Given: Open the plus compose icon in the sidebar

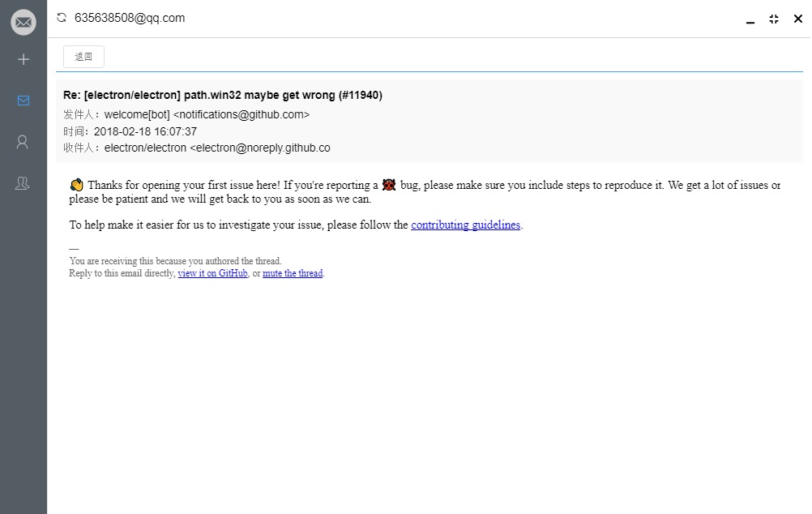Looking at the screenshot, I should 24,59.
